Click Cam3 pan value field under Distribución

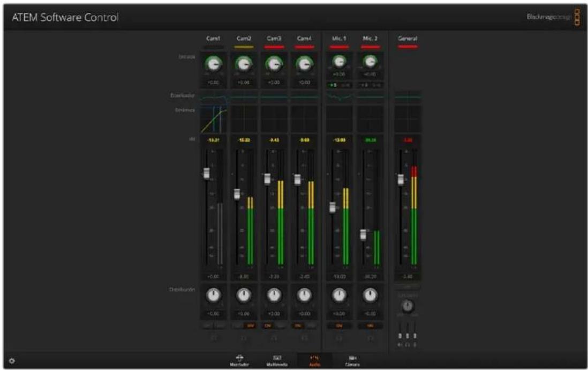point(274,313)
